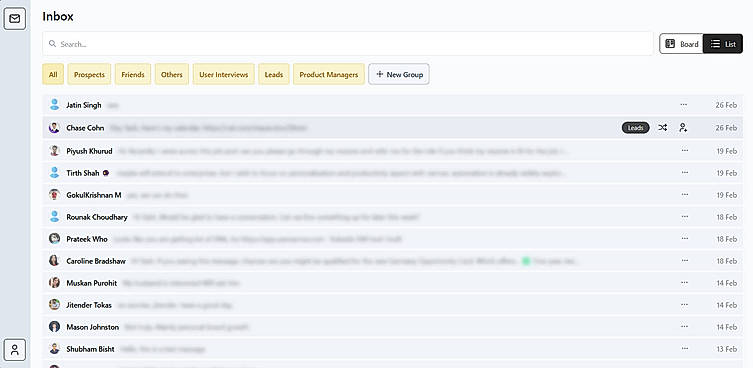Open conversation with Caroline Bradshaw

392,261
